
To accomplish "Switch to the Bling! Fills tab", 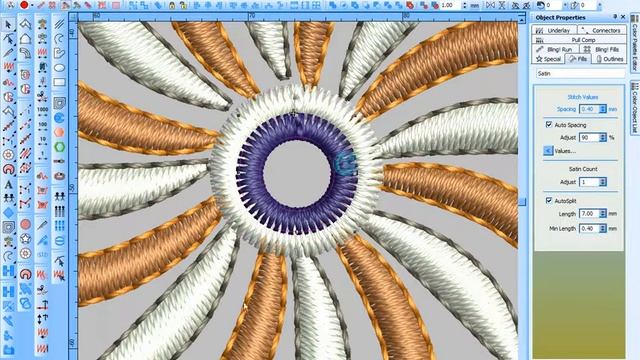I will coord(602,49).
